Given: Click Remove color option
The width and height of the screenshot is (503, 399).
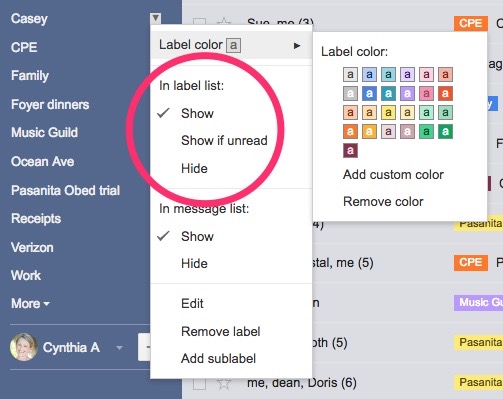Looking at the screenshot, I should coord(383,201).
